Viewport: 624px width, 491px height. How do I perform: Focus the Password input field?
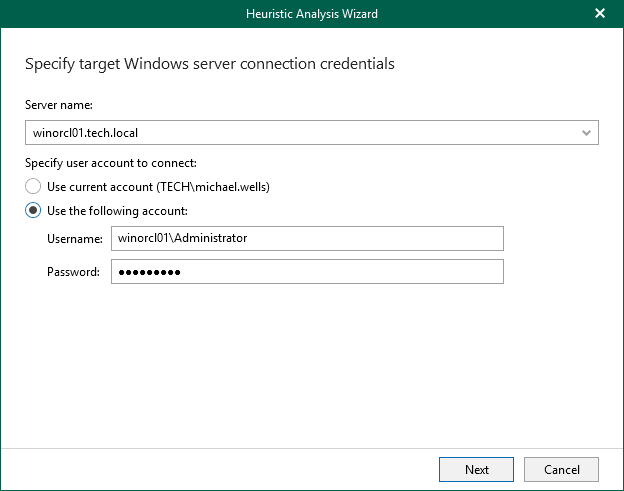pos(307,271)
